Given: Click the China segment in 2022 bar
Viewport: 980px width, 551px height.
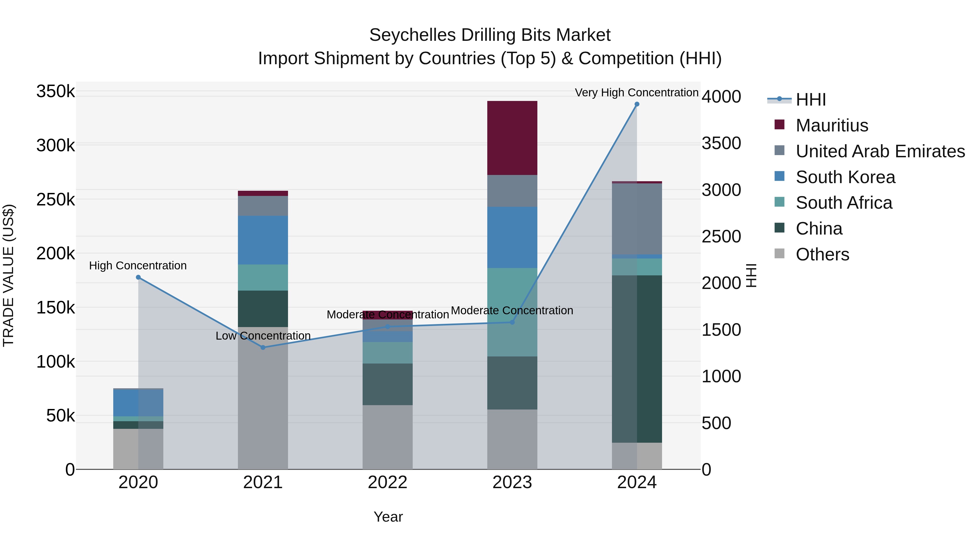Looking at the screenshot, I should [388, 384].
